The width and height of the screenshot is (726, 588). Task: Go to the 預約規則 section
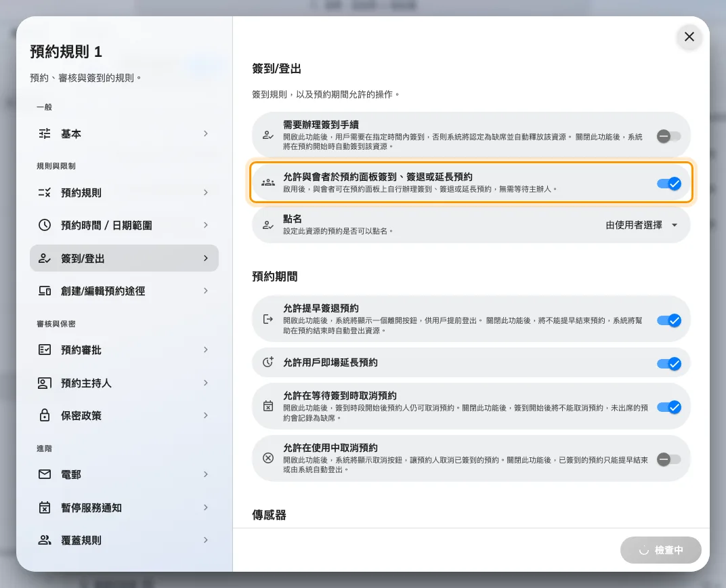click(x=124, y=192)
